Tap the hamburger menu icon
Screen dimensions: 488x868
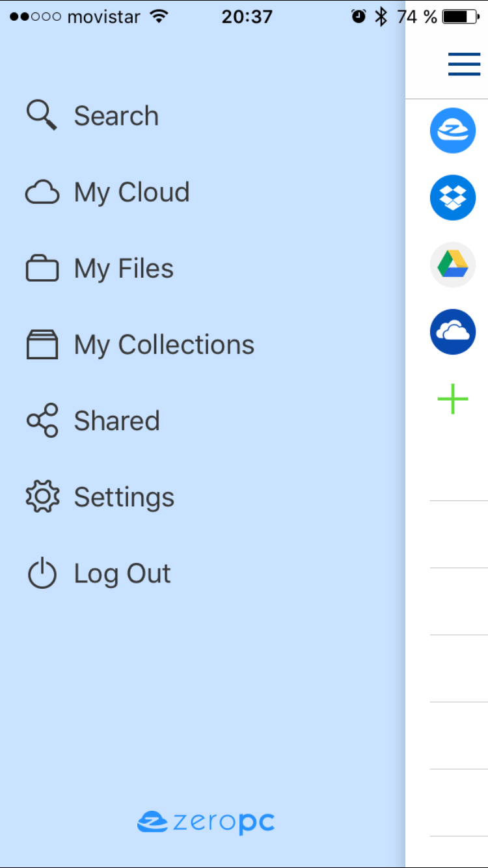click(464, 64)
